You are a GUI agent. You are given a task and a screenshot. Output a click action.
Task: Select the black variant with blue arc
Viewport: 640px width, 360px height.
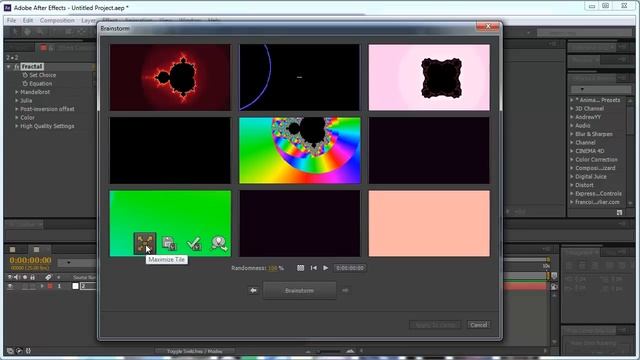pos(300,77)
